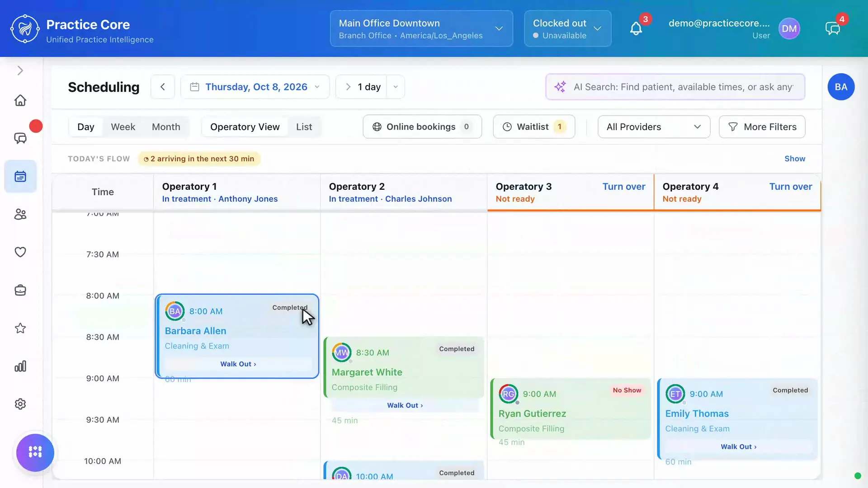This screenshot has width=868, height=488.
Task: Expand the Clocked out status dropdown
Action: [x=567, y=28]
